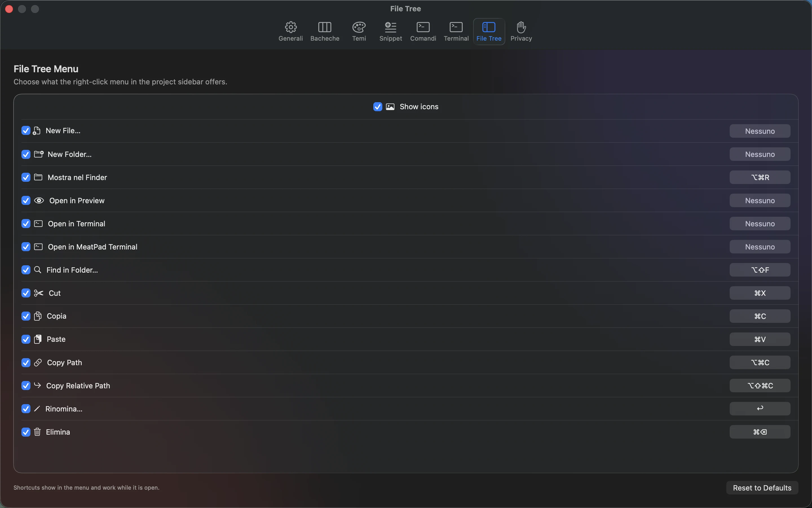Viewport: 812px width, 508px height.
Task: Disable the Open in Terminal checkbox
Action: tap(26, 224)
